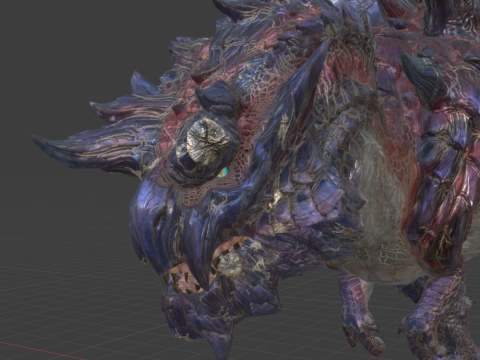Select the small broken tusk beside the mouth

[x=230, y=265]
